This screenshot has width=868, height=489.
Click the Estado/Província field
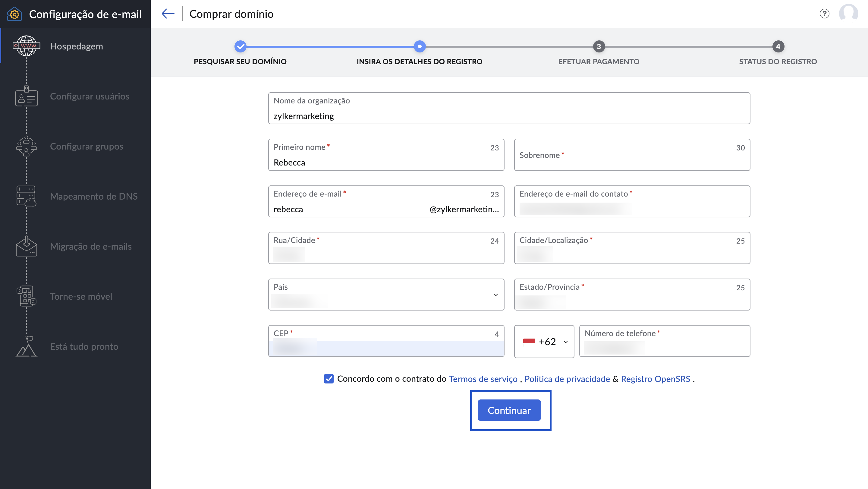tap(632, 295)
